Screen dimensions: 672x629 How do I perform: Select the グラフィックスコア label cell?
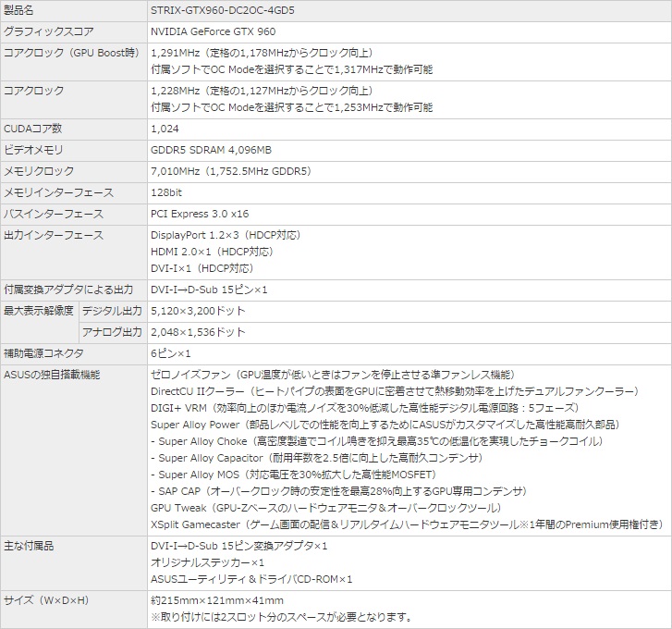(74, 32)
